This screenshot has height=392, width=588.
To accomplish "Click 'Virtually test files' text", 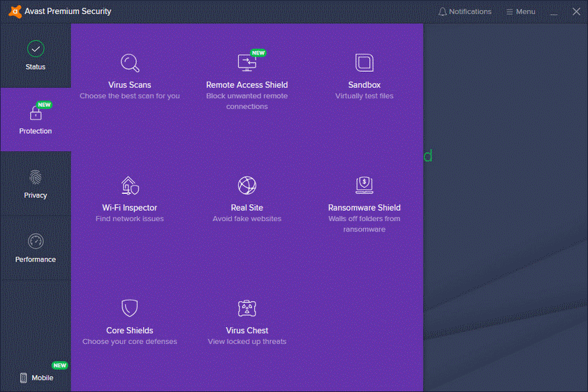I will 364,96.
